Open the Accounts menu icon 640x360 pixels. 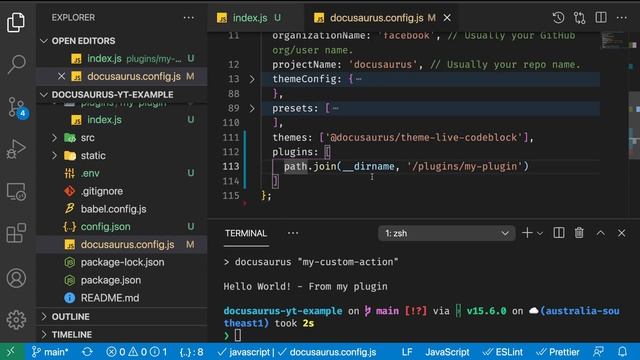pyautogui.click(x=16, y=278)
